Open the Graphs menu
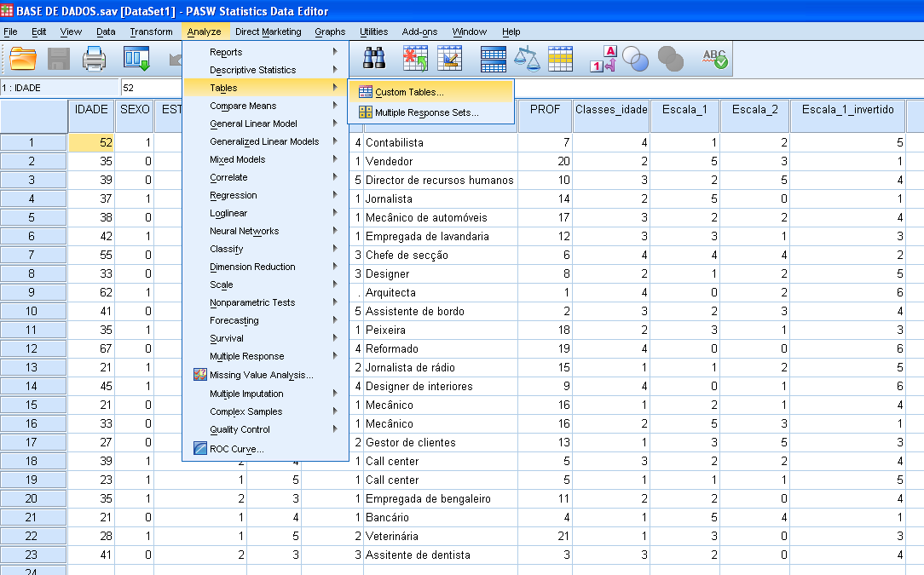924x575 pixels. pos(330,32)
